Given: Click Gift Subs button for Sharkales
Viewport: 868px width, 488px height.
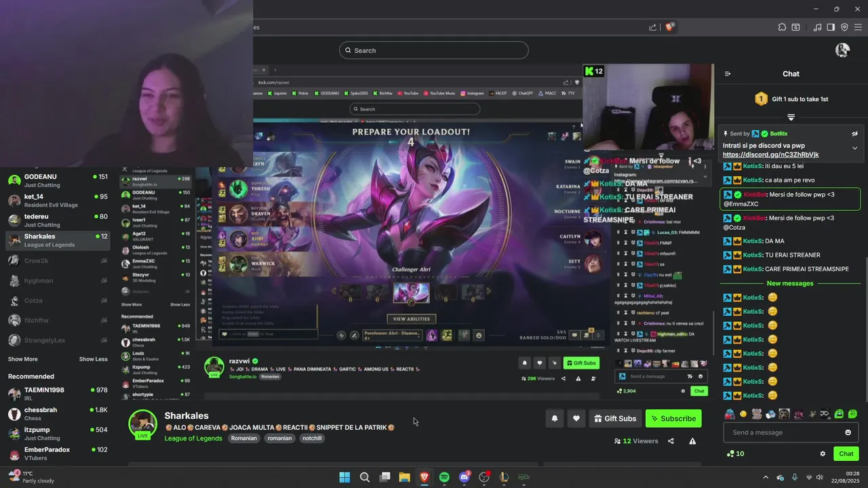Looking at the screenshot, I should click(x=615, y=419).
